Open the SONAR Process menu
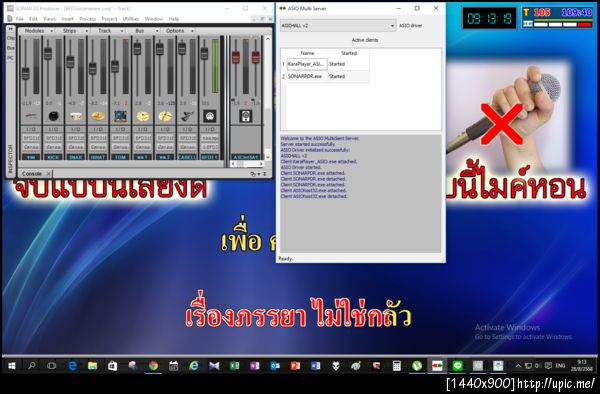600x394 pixels. 87,19
